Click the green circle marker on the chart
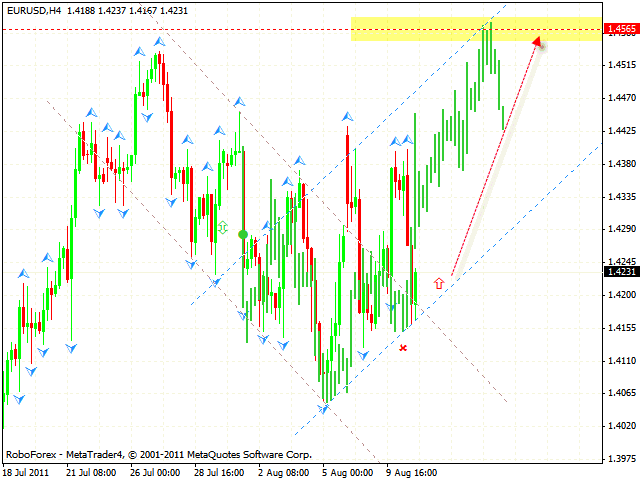Image resolution: width=640 pixels, height=480 pixels. 243,234
